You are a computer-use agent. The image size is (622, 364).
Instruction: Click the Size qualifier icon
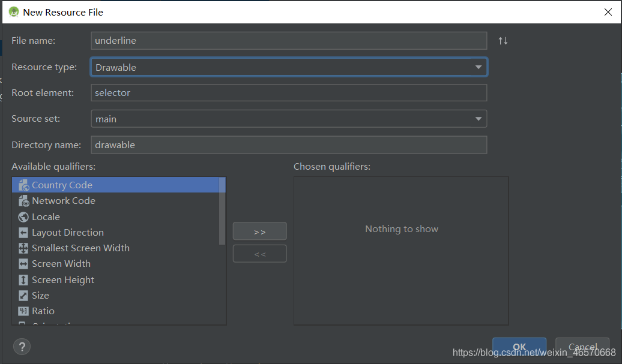(23, 295)
